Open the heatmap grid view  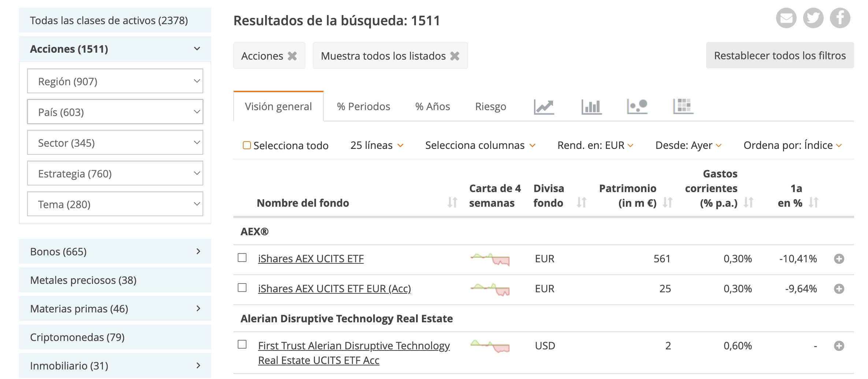point(683,106)
